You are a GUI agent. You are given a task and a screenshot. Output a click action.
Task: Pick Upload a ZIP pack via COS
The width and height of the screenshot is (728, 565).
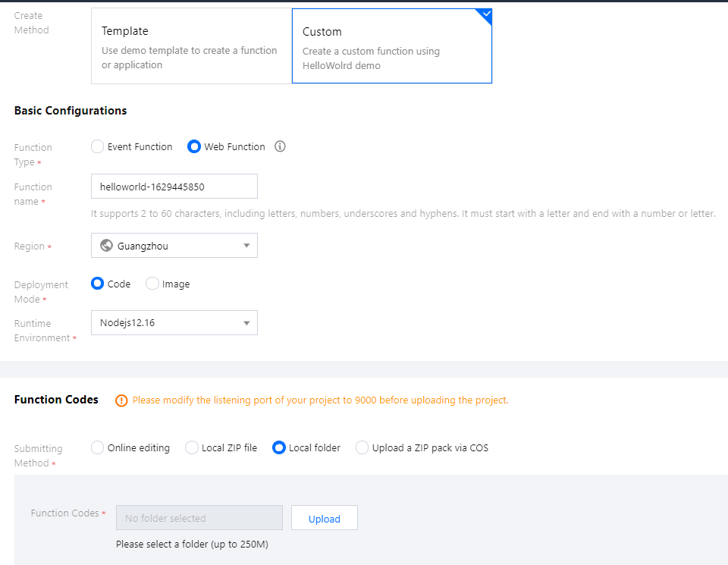[x=362, y=447]
